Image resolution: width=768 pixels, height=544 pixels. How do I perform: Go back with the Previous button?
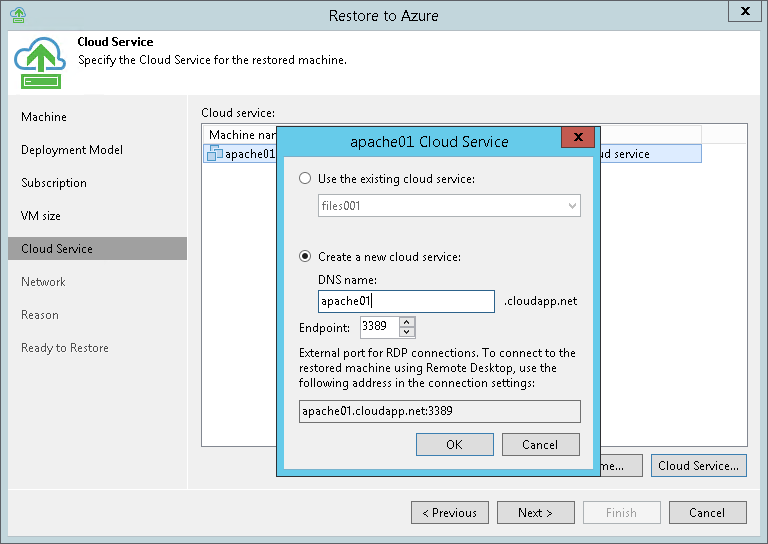(x=450, y=513)
